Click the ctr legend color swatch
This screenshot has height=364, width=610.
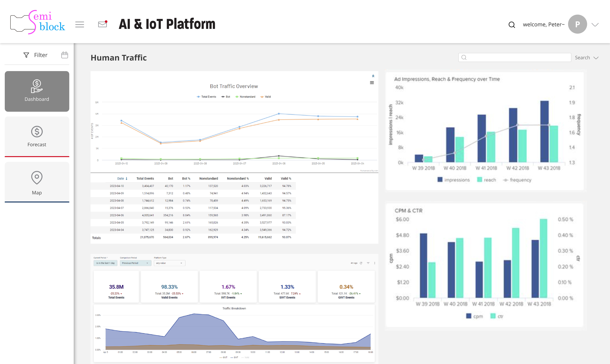(x=493, y=316)
